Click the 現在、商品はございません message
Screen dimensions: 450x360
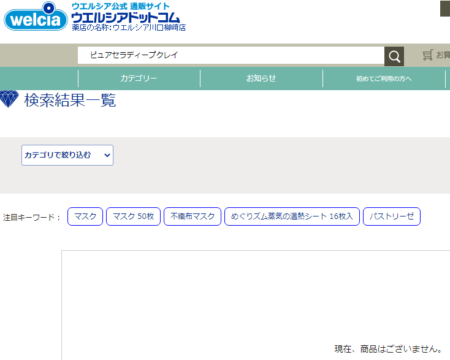pos(389,349)
